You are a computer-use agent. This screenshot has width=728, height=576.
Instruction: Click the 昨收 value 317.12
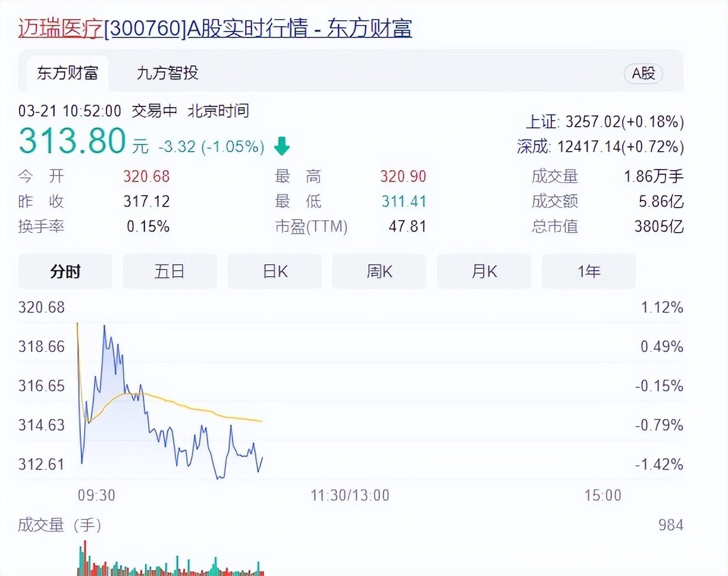(x=146, y=201)
